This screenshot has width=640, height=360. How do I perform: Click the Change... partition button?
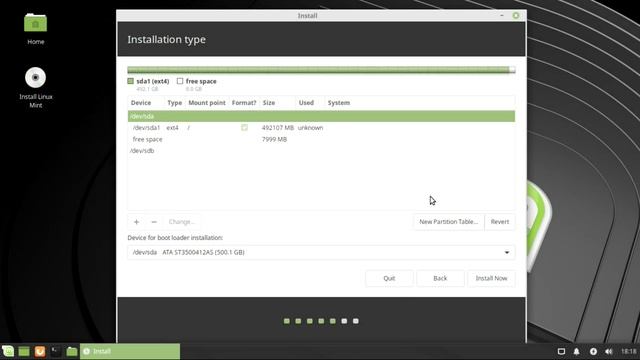[x=182, y=222]
